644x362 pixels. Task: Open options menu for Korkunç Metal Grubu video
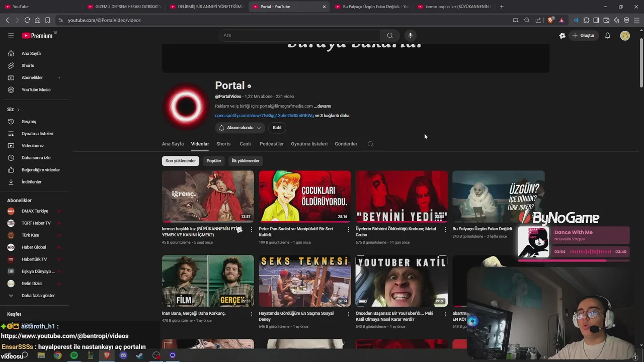point(445,229)
